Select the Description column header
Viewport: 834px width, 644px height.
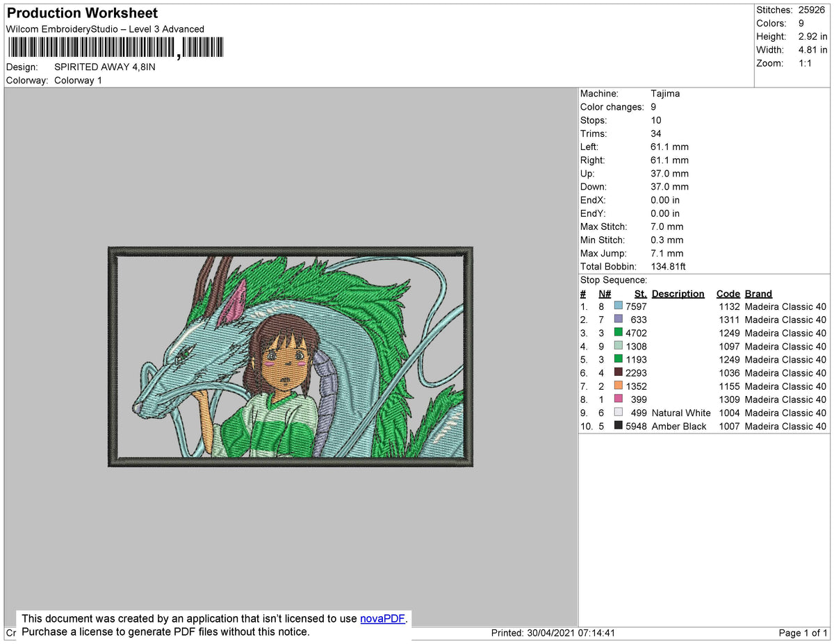[678, 293]
